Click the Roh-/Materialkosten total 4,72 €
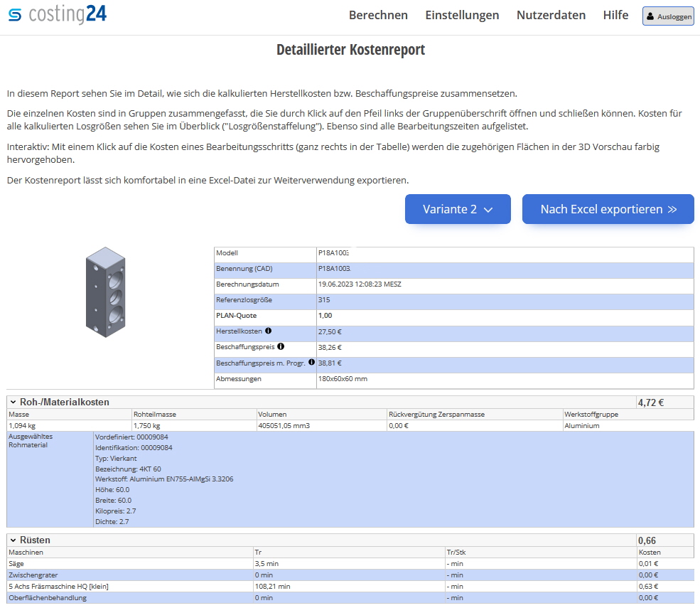The width and height of the screenshot is (700, 608). pos(651,402)
